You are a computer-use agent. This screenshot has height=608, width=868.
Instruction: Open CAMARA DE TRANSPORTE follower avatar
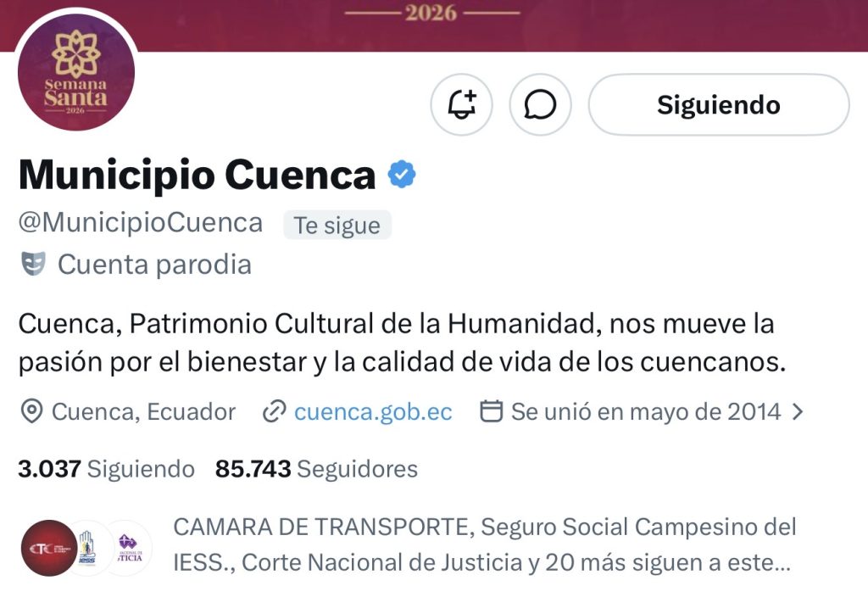pos(49,548)
